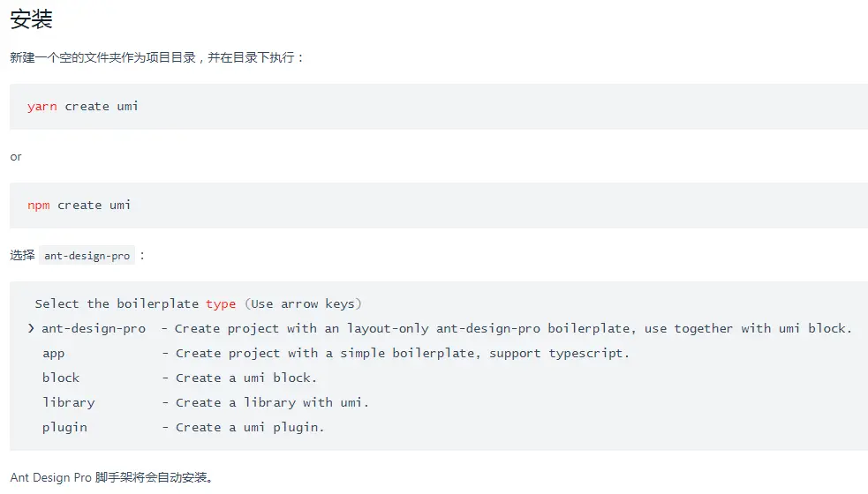The image size is (868, 494).
Task: Click the red 'npm' keyword
Action: point(38,206)
